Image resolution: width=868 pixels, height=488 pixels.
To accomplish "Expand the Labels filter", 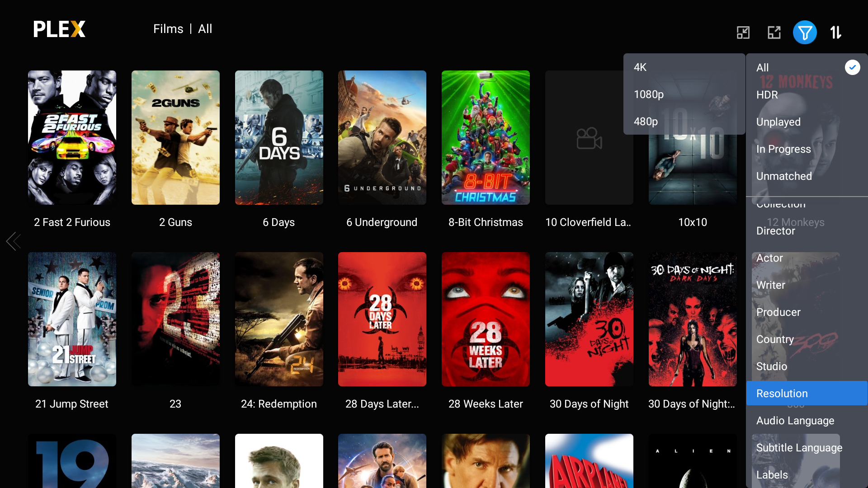I will click(x=807, y=475).
